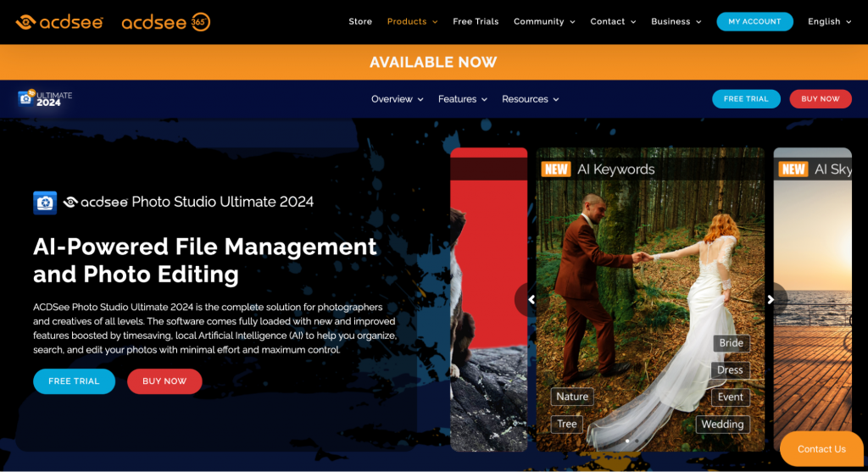Click the blue camera Photo Studio icon
Viewport: 868px width, 472px height.
(x=45, y=203)
